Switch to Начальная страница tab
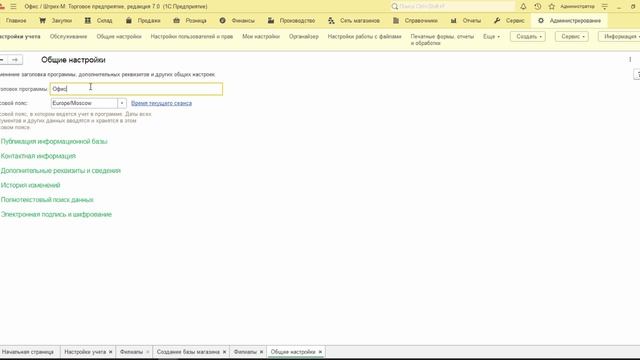 click(27, 352)
